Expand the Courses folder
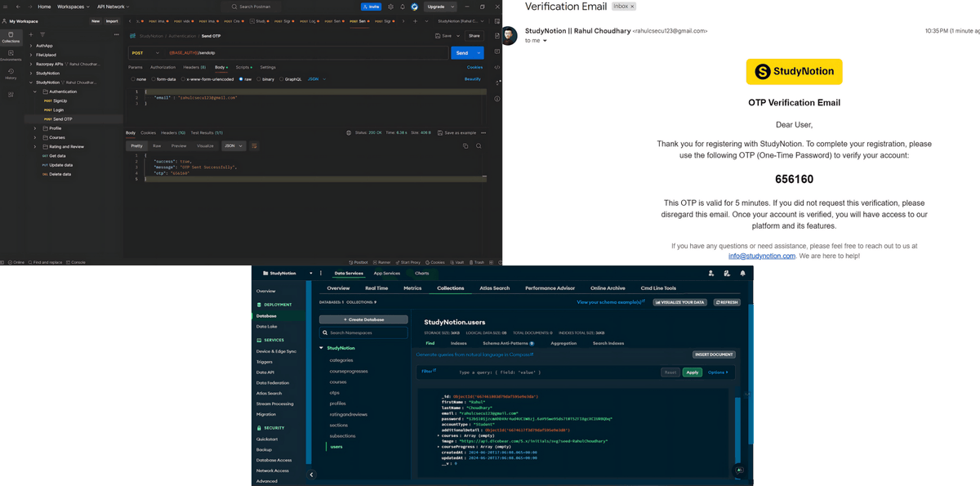 click(x=35, y=137)
